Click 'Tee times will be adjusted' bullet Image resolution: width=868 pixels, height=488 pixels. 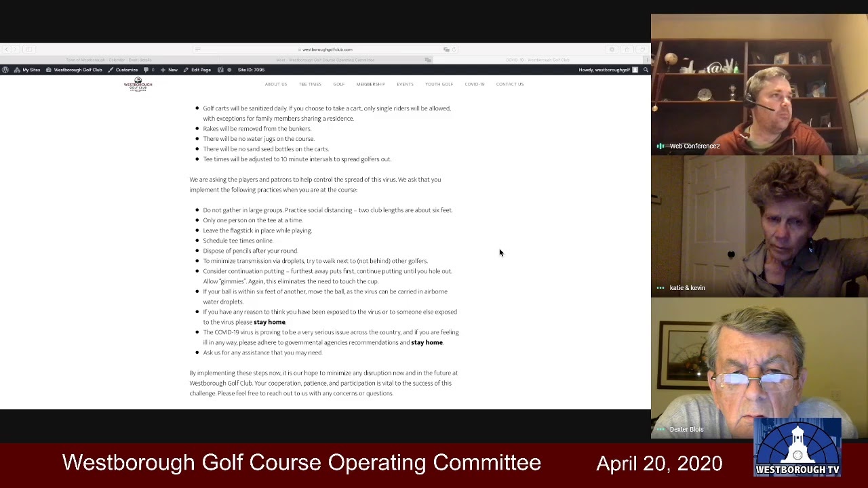tap(297, 159)
